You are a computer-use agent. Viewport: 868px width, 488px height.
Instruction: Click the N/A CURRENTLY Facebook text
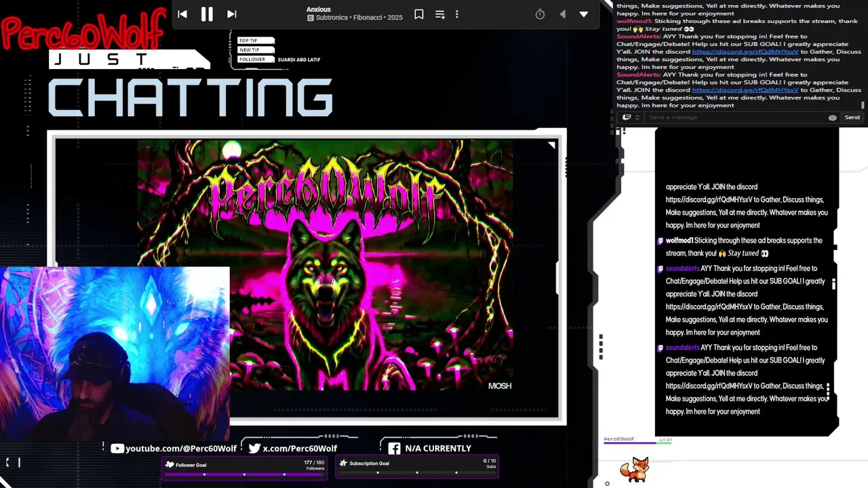438,449
